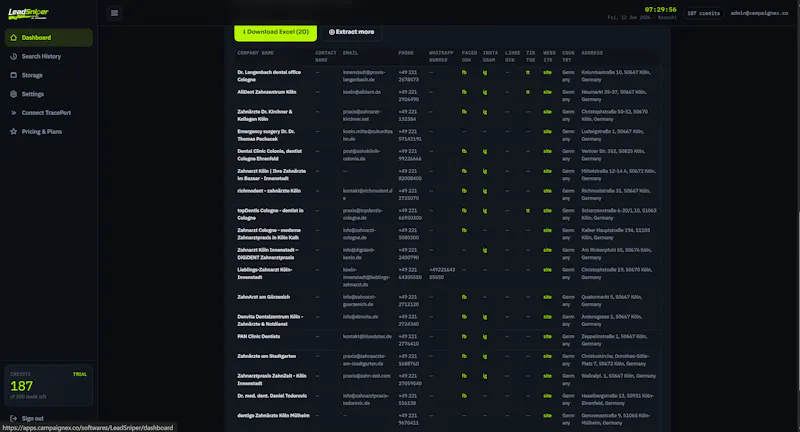The image size is (800, 432).
Task: Select Connect TracePort in the sidebar
Action: click(48, 113)
